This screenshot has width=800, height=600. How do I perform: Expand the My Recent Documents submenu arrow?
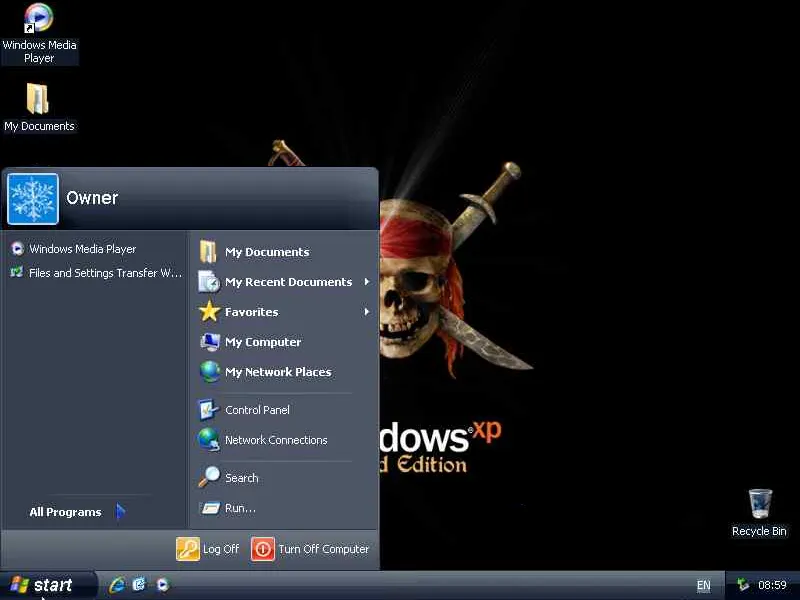pyautogui.click(x=366, y=282)
